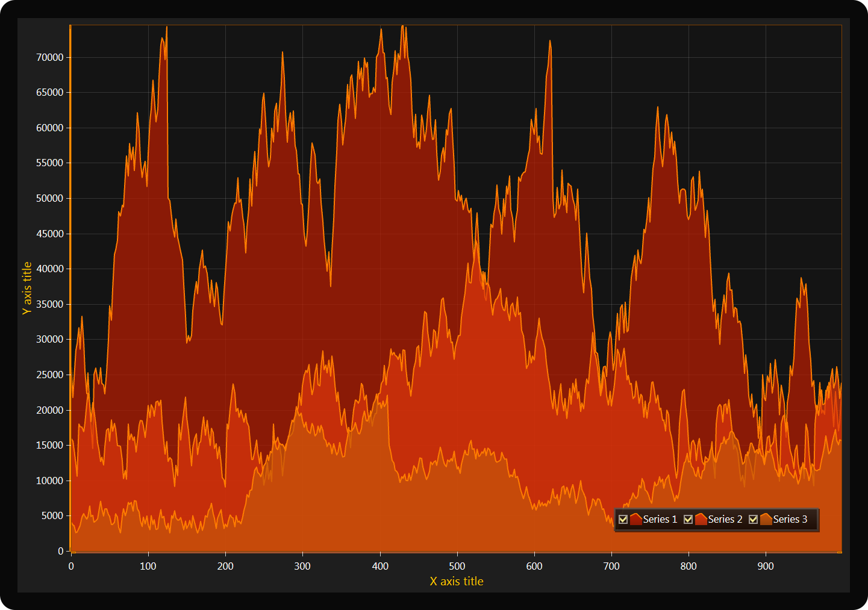This screenshot has width=868, height=610.
Task: Click the 900 tick label on X axis
Action: [765, 566]
